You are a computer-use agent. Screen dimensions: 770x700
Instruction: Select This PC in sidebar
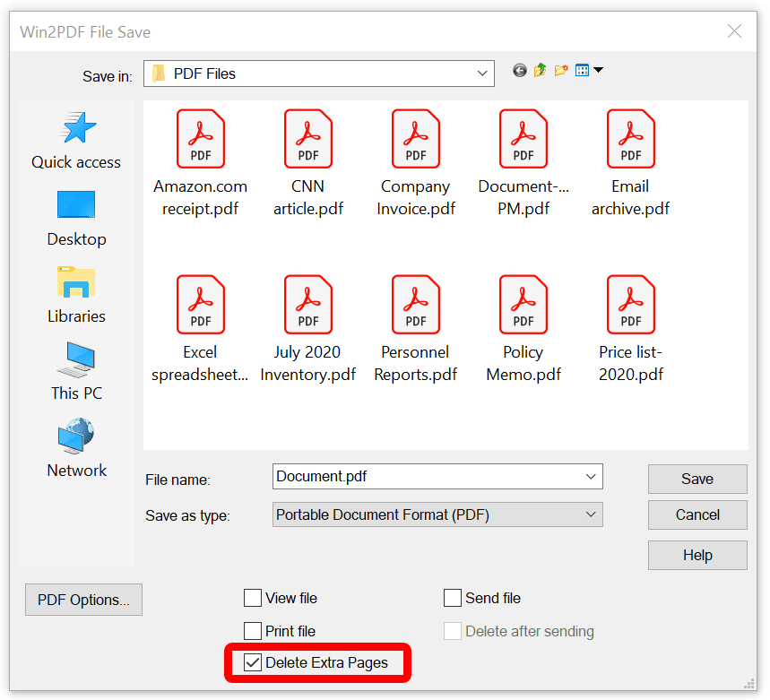[x=76, y=372]
